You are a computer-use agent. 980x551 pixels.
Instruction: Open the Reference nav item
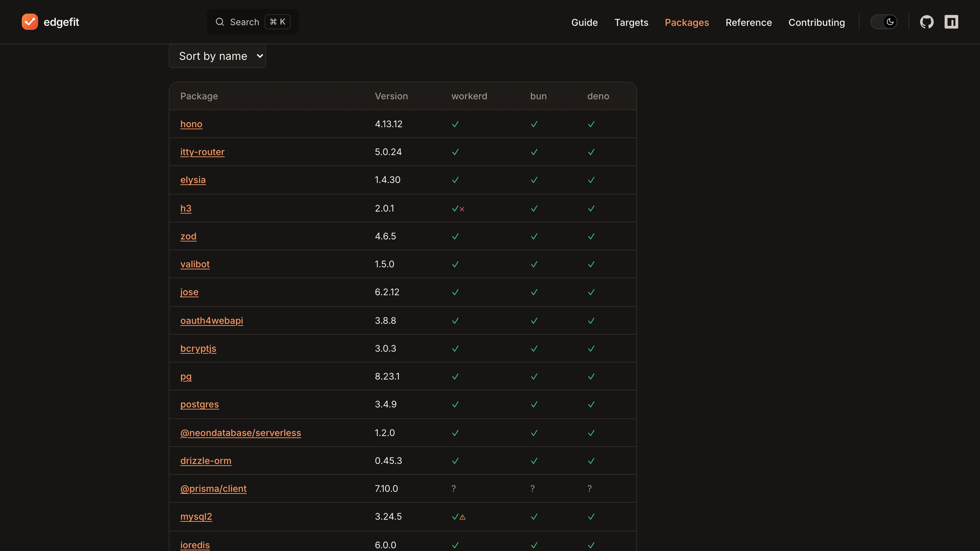(x=748, y=22)
